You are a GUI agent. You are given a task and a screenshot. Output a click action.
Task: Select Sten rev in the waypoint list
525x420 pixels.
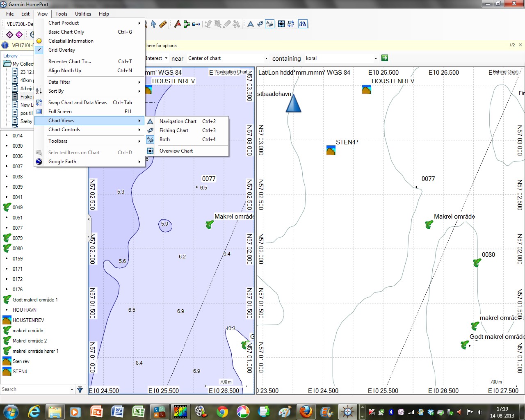[x=21, y=361]
